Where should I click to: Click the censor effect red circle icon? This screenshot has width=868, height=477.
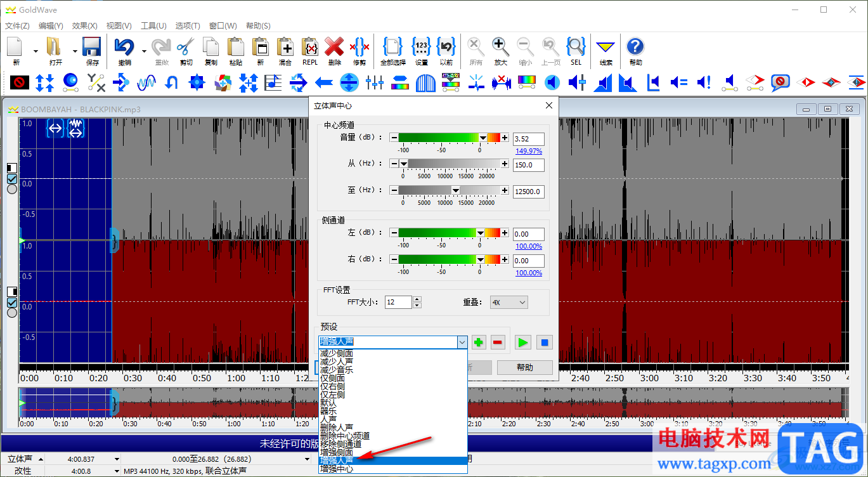pos(20,82)
